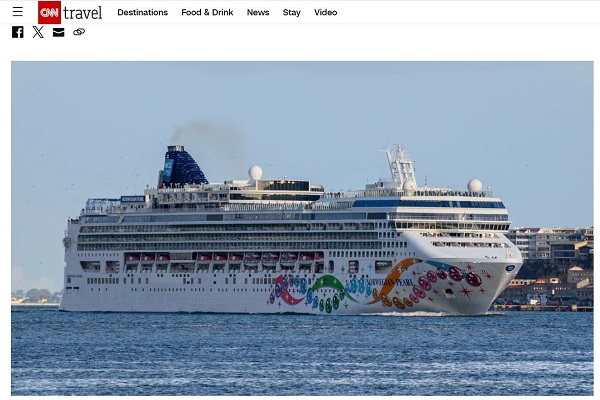Viewport: 600px width, 400px height.
Task: Click the 'travel' wordmark beside the CNN logo
Action: 82,13
